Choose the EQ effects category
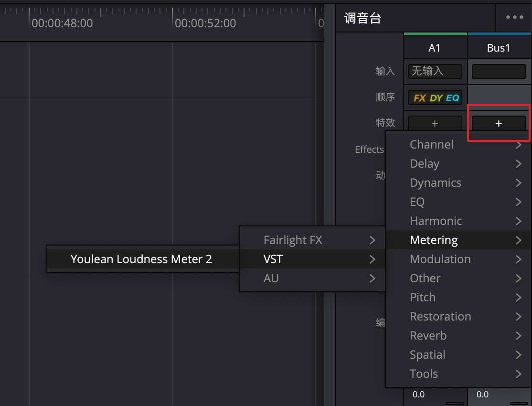This screenshot has width=532, height=406. point(458,202)
